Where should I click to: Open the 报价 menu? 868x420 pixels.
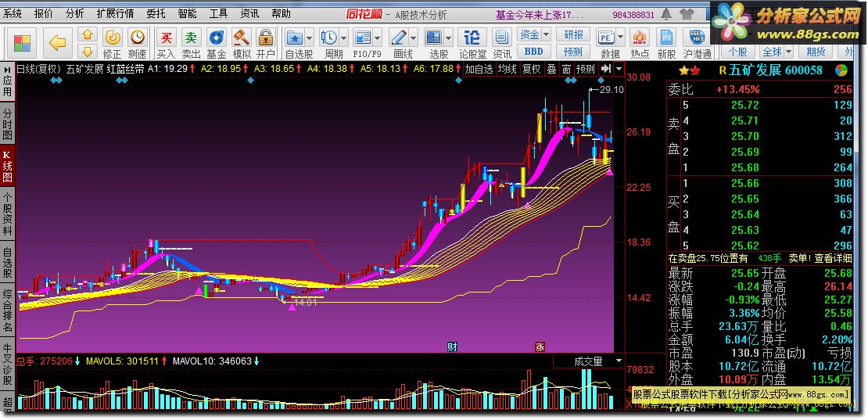[44, 13]
